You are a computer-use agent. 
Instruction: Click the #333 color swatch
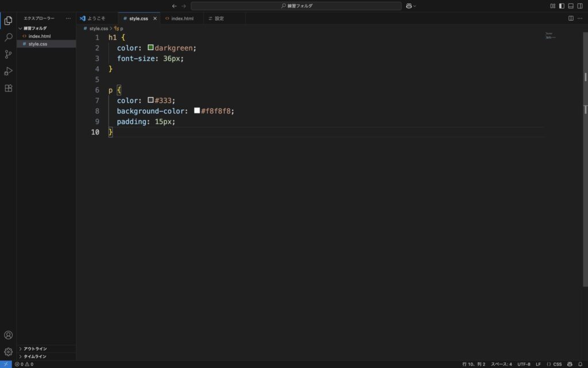150,100
